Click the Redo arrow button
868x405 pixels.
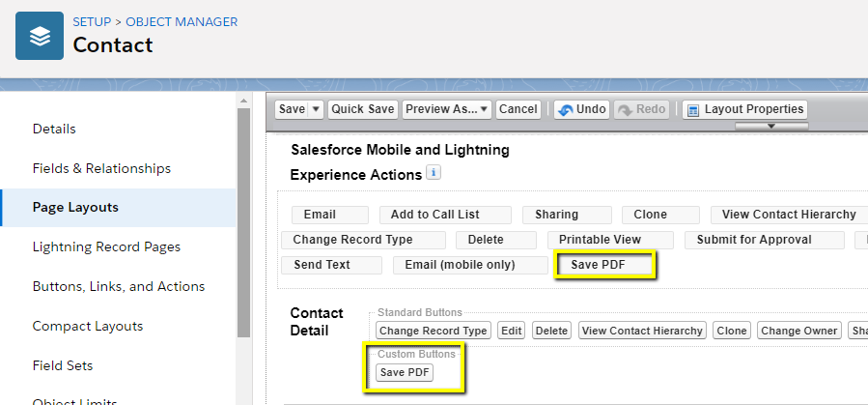click(x=641, y=109)
